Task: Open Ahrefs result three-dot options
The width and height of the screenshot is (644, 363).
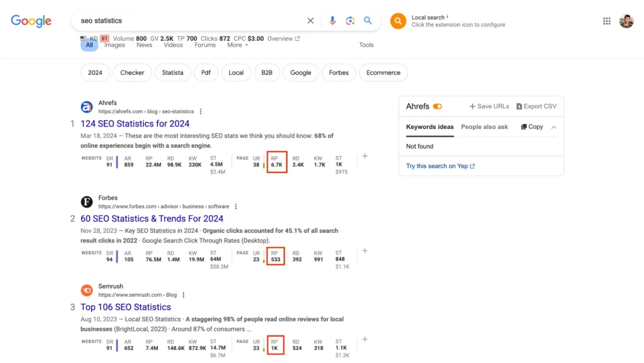Action: point(201,111)
